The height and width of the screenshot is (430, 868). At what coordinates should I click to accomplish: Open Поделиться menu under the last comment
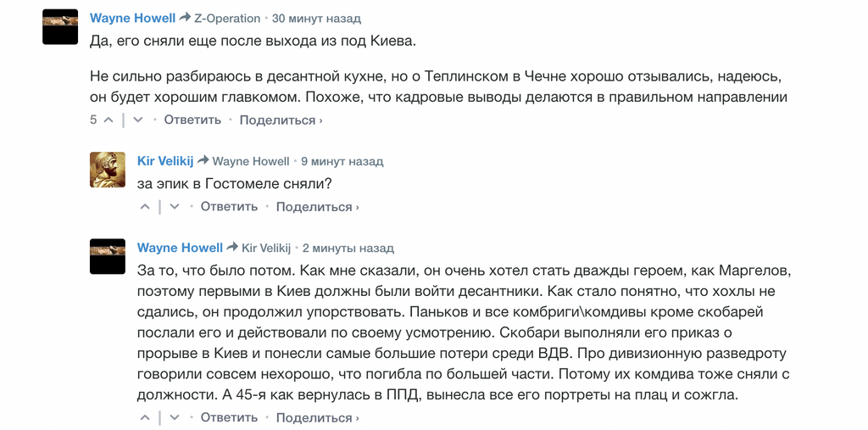click(x=317, y=417)
